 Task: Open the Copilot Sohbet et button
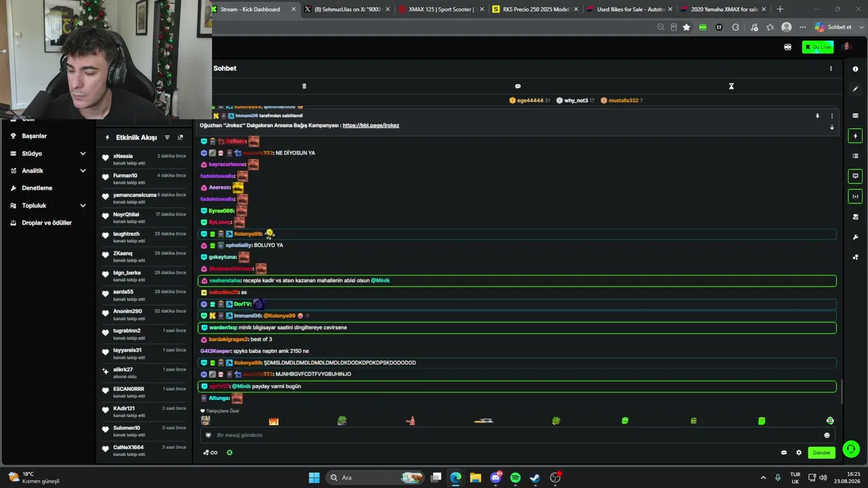click(x=833, y=27)
